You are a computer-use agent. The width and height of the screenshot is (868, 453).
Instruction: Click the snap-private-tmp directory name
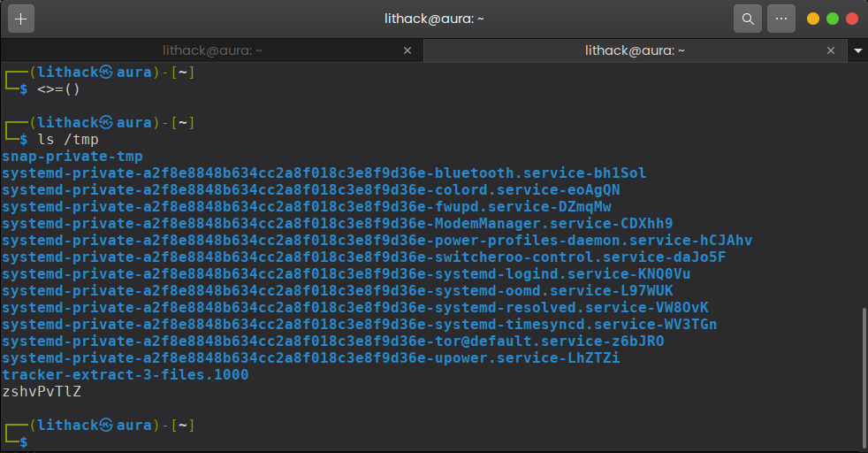72,157
